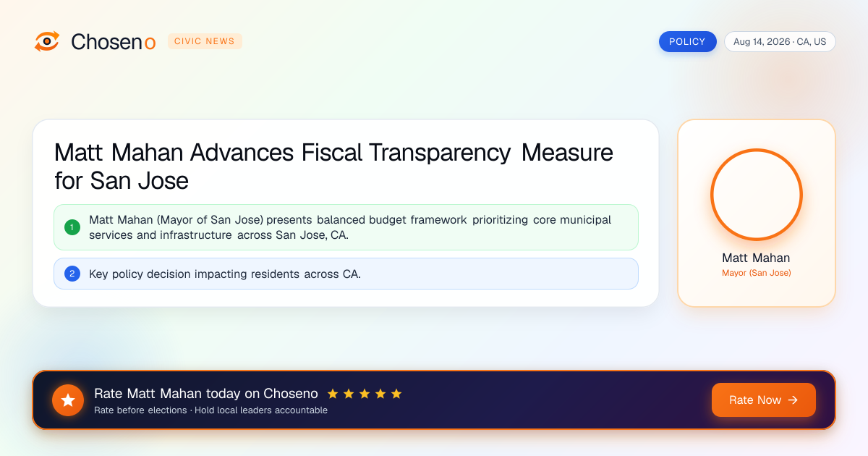Click Matt Mahan's circular avatar placeholder
This screenshot has height=456, width=868.
tap(757, 195)
